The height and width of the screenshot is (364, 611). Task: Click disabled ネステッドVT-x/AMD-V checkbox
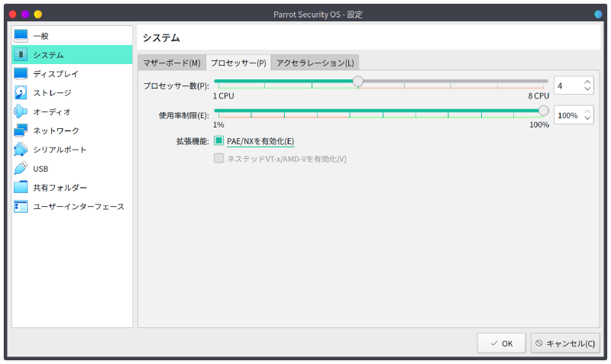(218, 158)
